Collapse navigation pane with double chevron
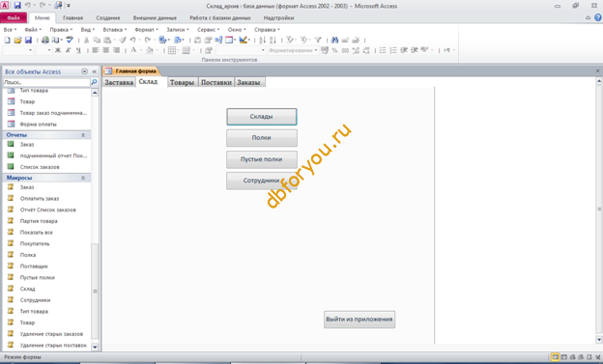The image size is (603, 364). click(x=95, y=71)
